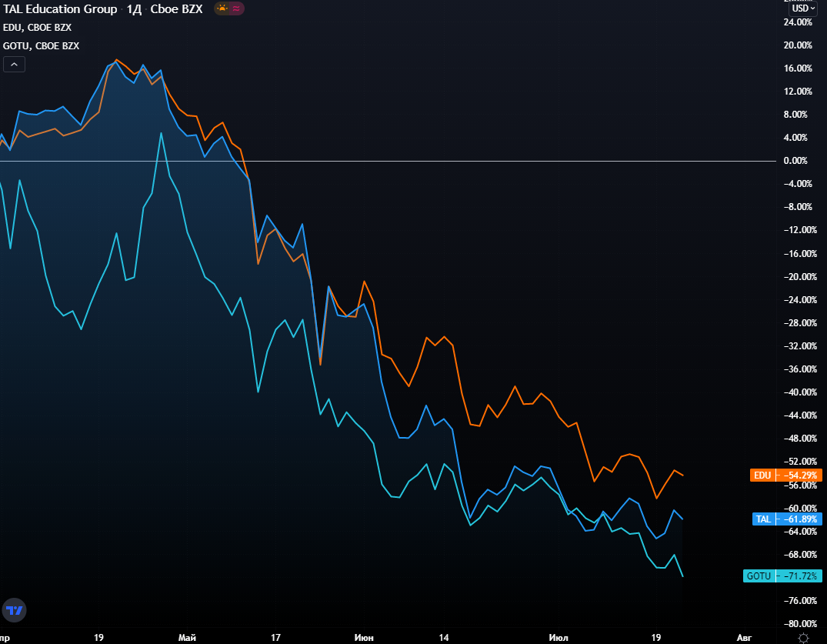
Task: Click the TradingView logo icon
Action: pyautogui.click(x=15, y=610)
